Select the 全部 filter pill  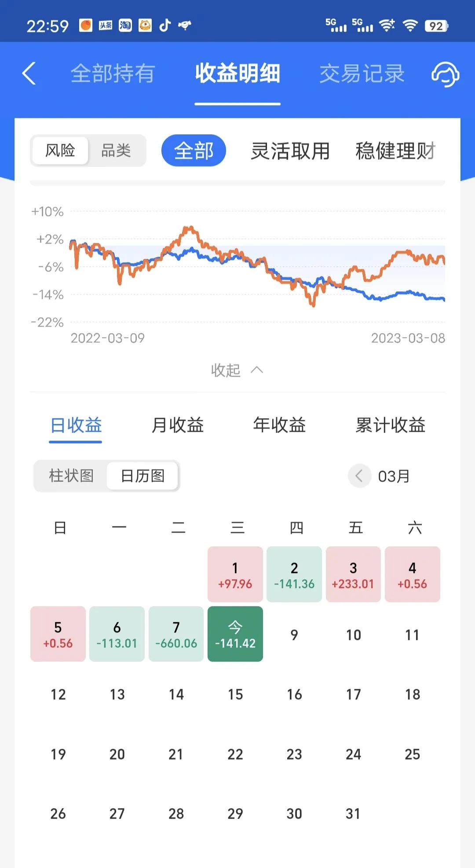tap(194, 151)
